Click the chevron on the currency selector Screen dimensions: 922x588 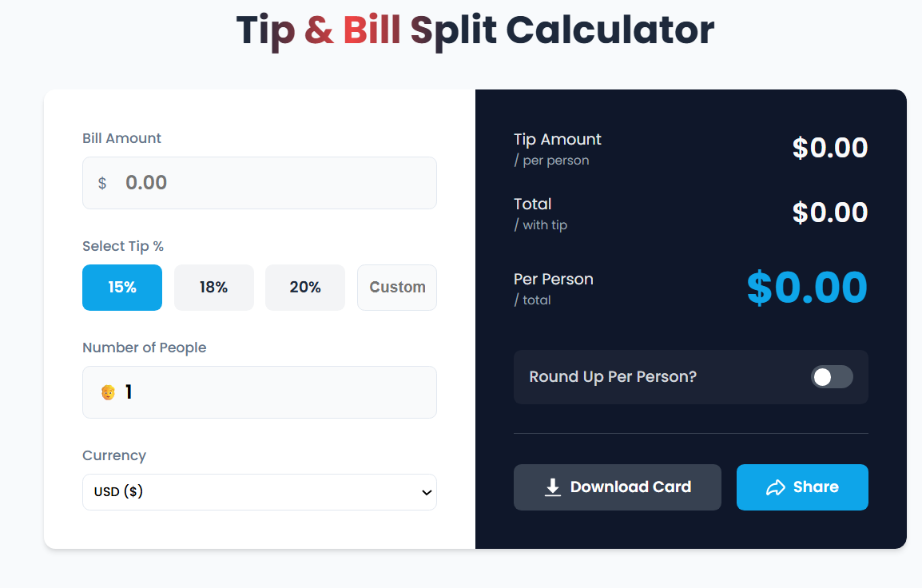(x=426, y=492)
